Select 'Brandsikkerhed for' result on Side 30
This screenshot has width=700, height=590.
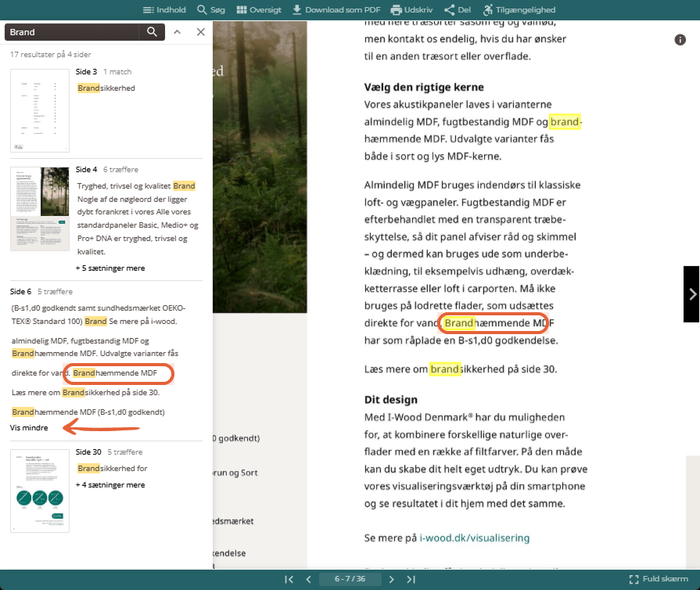112,468
